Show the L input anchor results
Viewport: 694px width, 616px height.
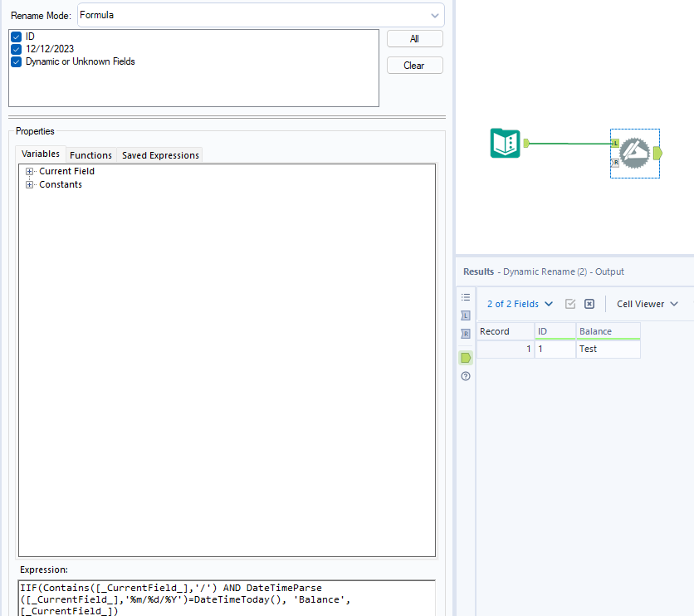tap(466, 315)
